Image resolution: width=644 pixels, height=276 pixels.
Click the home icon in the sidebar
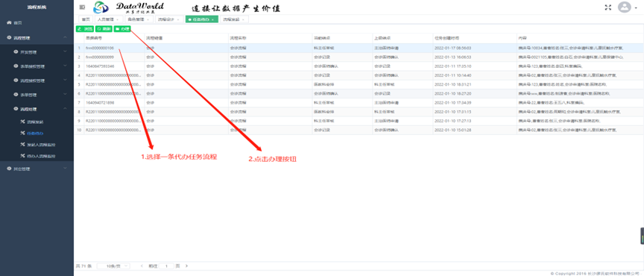point(9,22)
